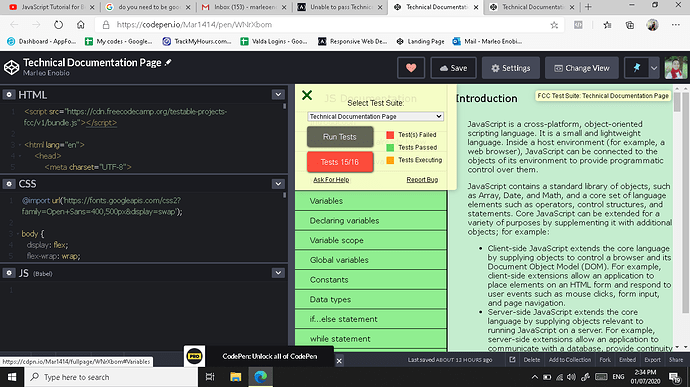The image size is (690, 387).
Task: Click the browser favorites star icon
Action: coord(554,25)
